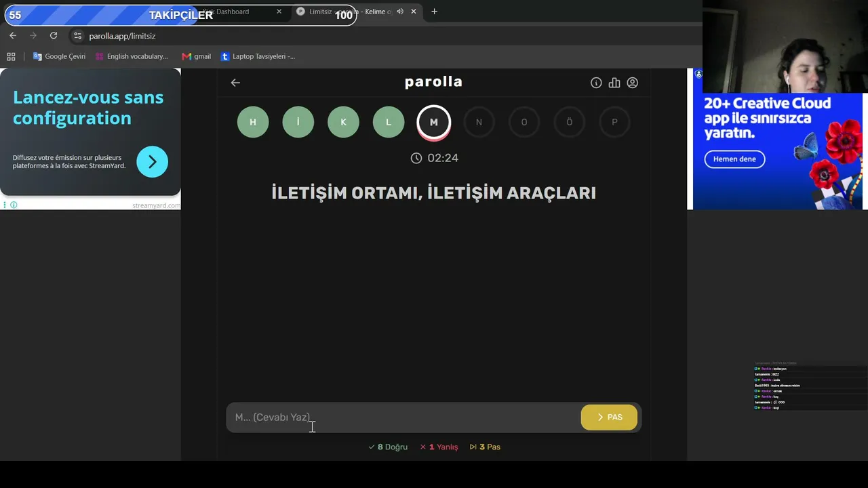Viewport: 868px width, 488px height.
Task: Click the yellow PAS button
Action: 609,418
